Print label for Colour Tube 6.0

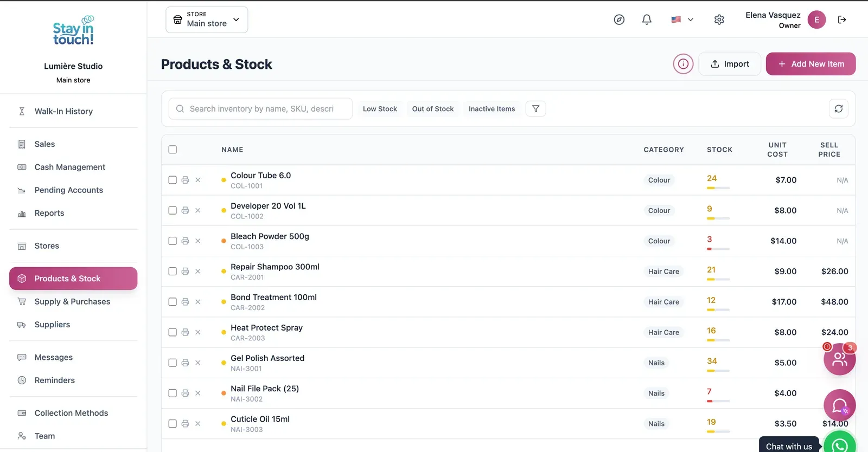point(185,180)
